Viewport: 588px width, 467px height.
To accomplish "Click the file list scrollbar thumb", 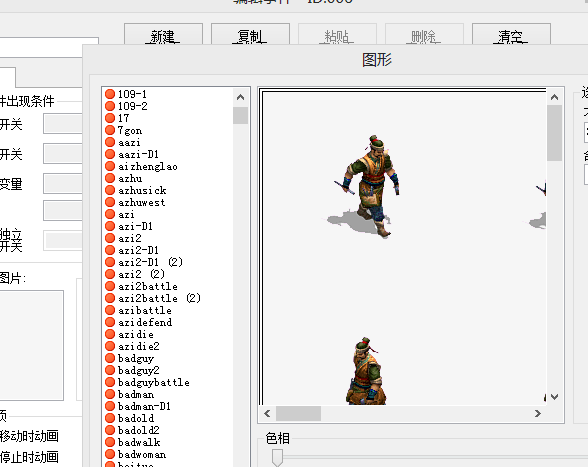I will click(240, 116).
